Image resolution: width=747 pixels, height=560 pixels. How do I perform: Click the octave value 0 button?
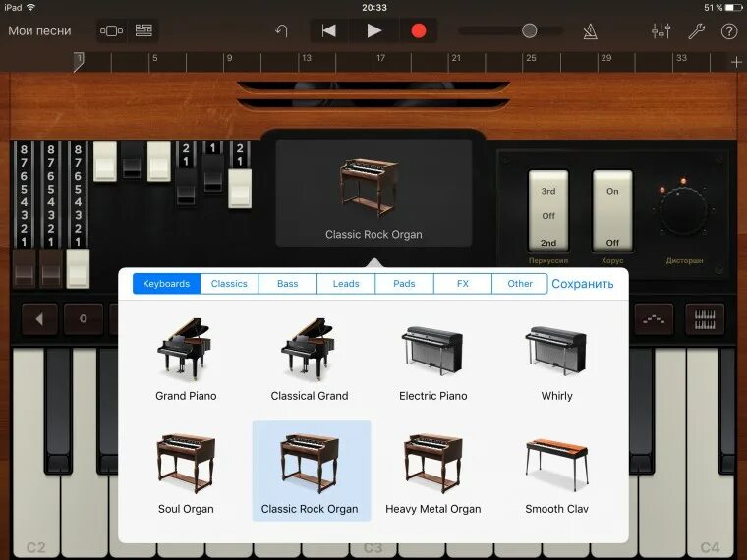[84, 319]
